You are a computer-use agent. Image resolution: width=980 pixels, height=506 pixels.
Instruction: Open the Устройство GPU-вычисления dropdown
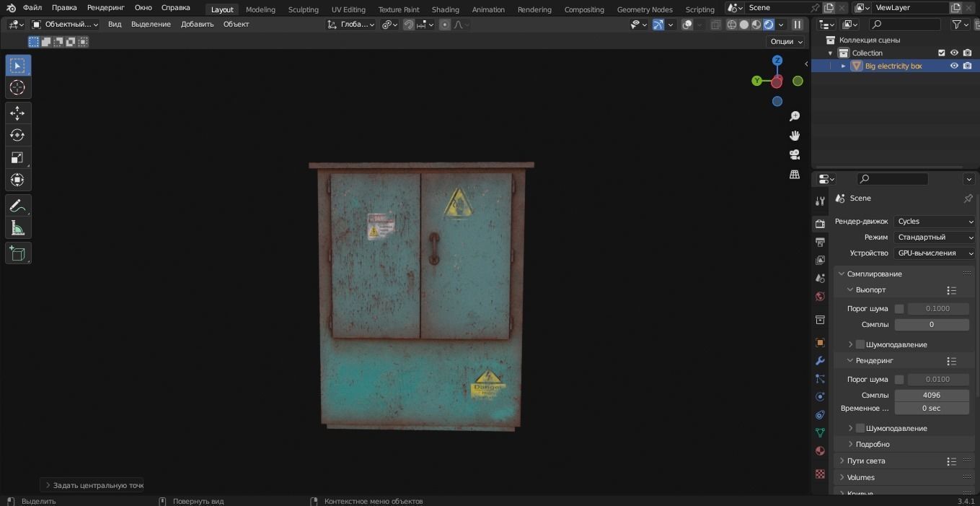[x=935, y=253]
